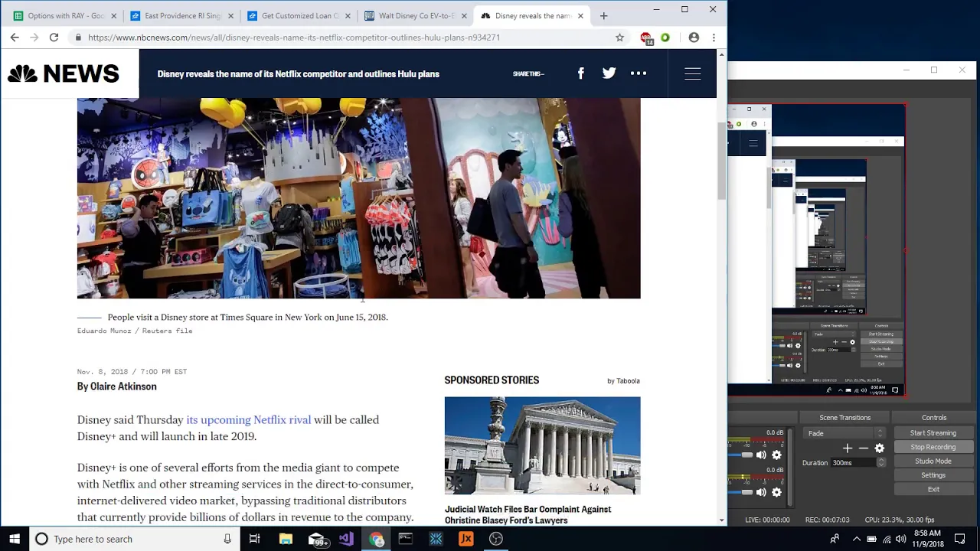
Task: Click the by Taboola link
Action: pos(623,380)
